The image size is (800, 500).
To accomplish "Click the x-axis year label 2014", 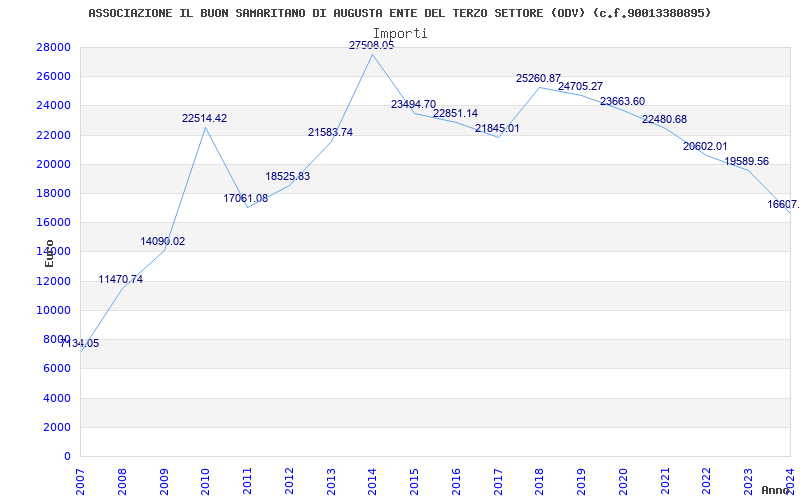I will click(373, 482).
